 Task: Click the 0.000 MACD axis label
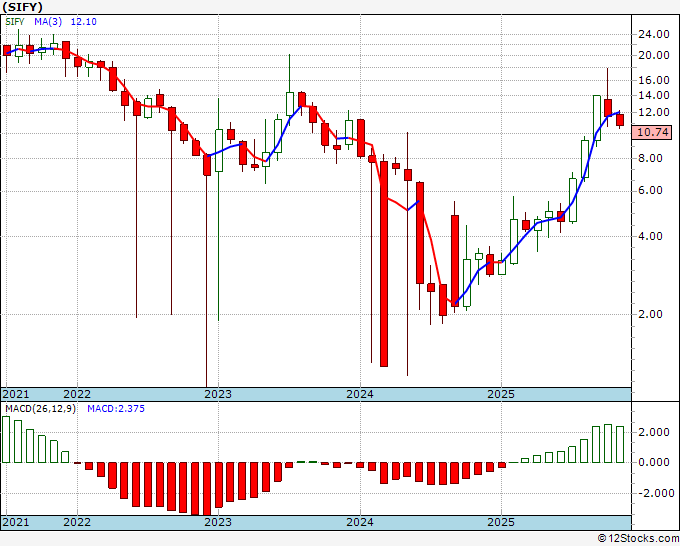653,462
